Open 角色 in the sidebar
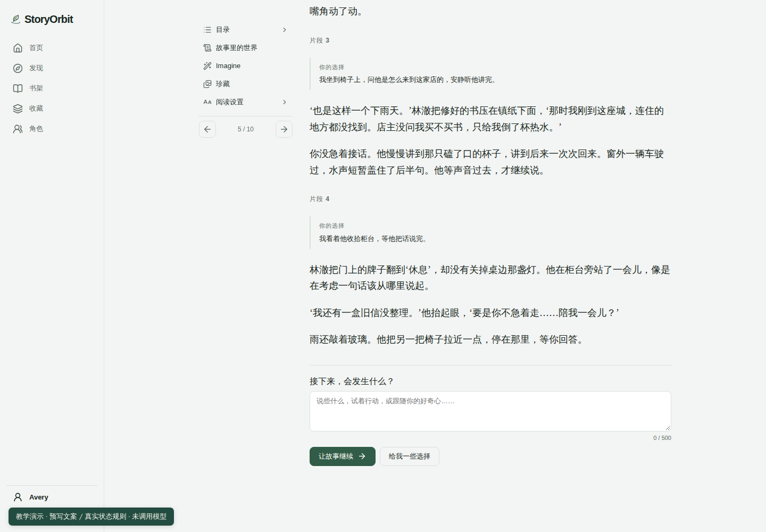 pos(52,129)
